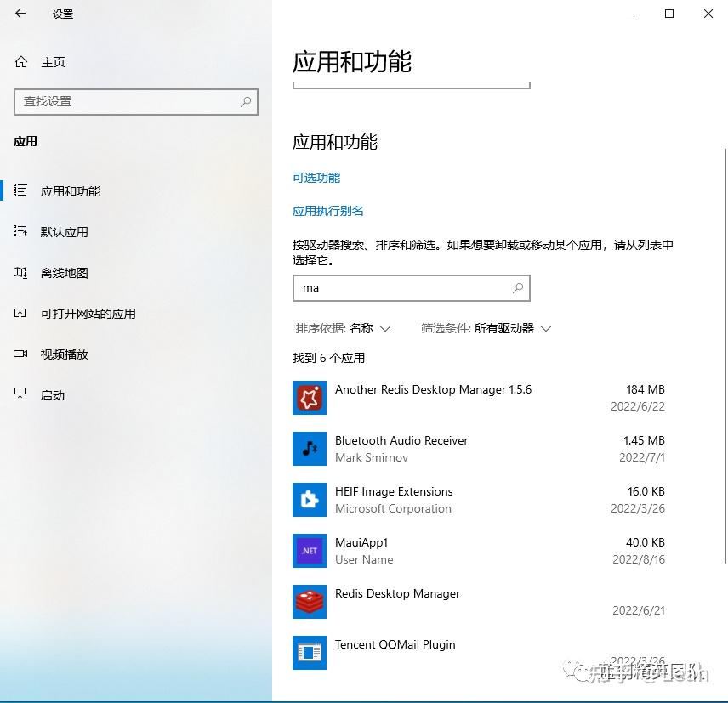Screen dimensions: 728x703
Task: Click the Bluetooth Audio Receiver icon
Action: pyautogui.click(x=309, y=449)
